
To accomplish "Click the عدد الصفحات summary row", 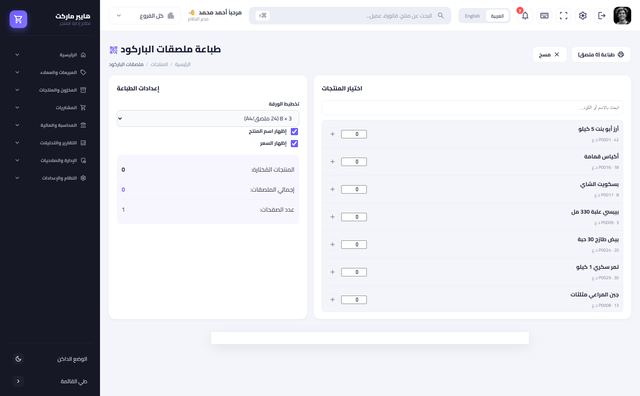I will tap(208, 209).
